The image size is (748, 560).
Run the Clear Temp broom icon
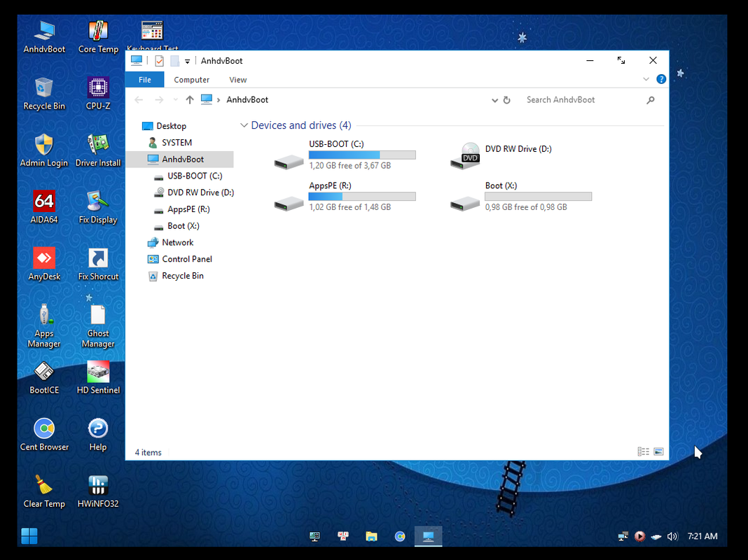point(44,491)
